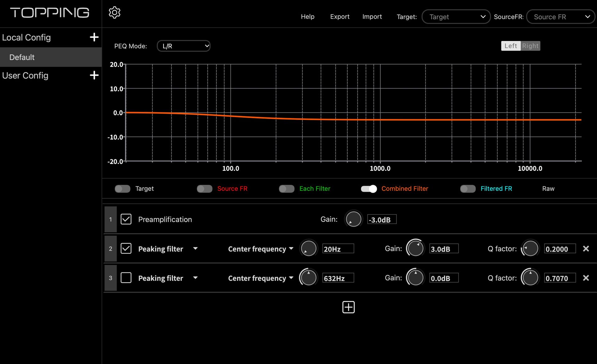The width and height of the screenshot is (597, 364).
Task: Add a new User Config with plus icon
Action: tap(94, 75)
